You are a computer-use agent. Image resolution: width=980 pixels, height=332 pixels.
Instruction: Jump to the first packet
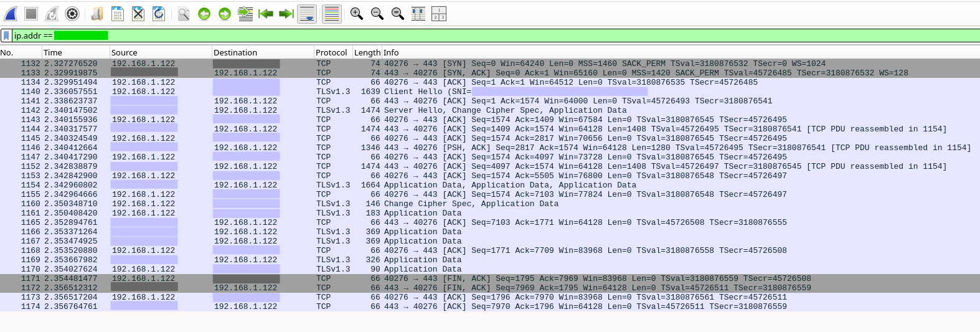[266, 14]
